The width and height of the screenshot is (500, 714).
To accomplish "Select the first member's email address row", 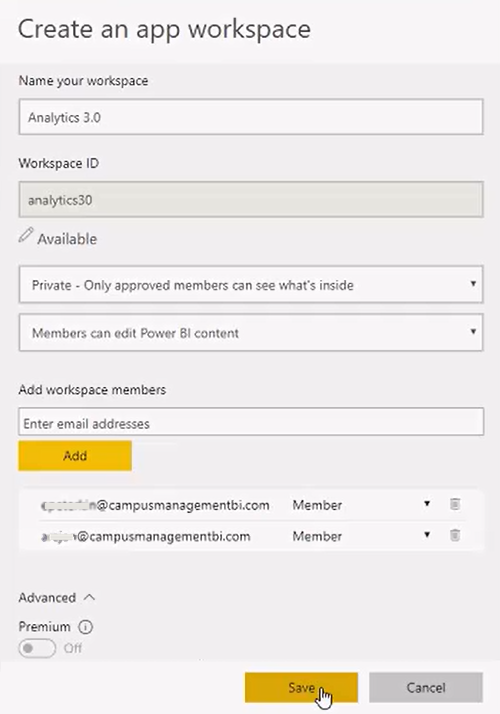I will tap(251, 505).
